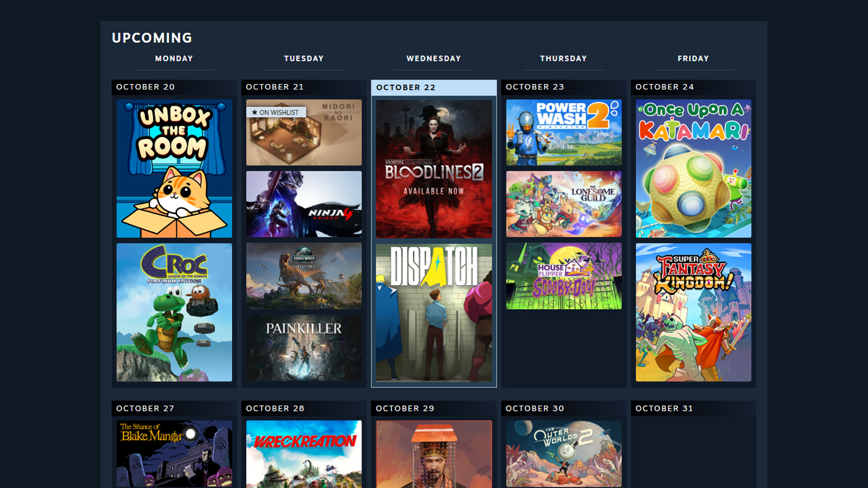868x488 pixels.
Task: View the Dispatch game capsule
Action: tap(434, 312)
